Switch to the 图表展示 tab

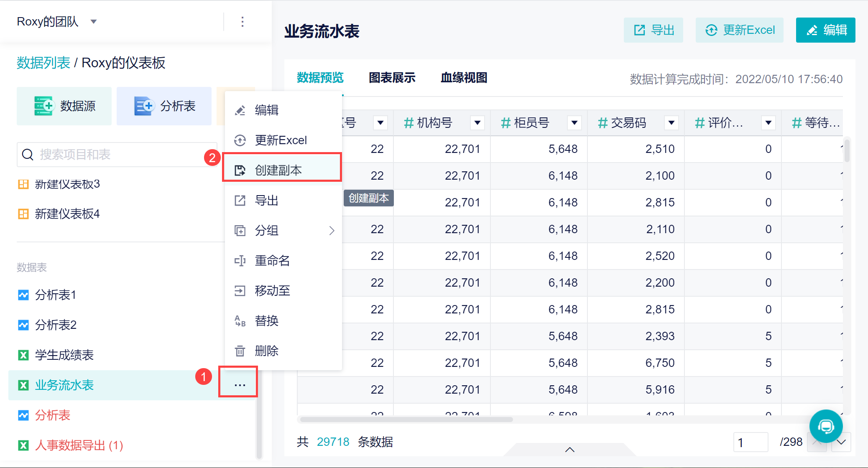click(x=392, y=78)
